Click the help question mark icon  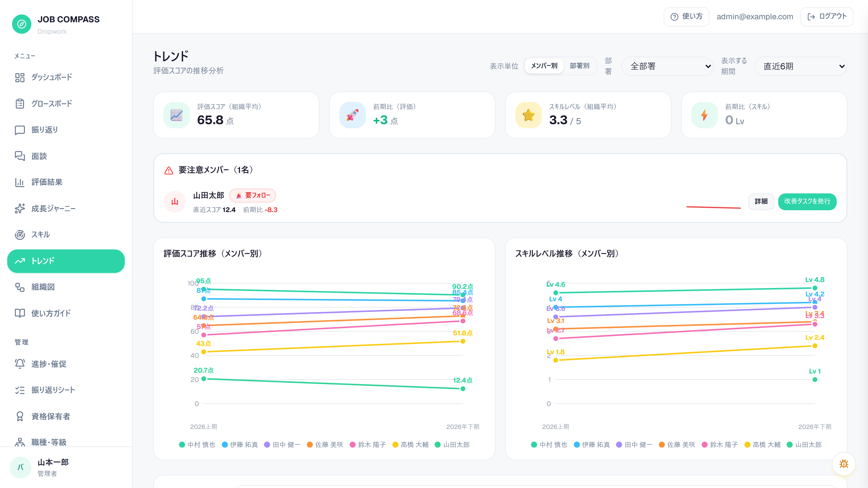[674, 17]
